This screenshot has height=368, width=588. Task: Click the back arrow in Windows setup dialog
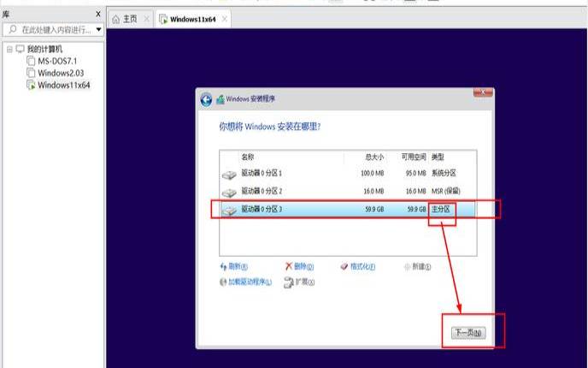tap(206, 100)
